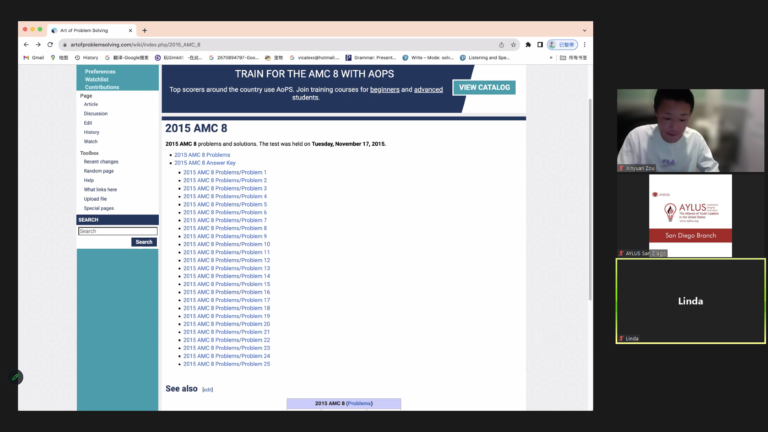768x432 pixels.
Task: Bookmark this page with the star icon
Action: pos(513,45)
